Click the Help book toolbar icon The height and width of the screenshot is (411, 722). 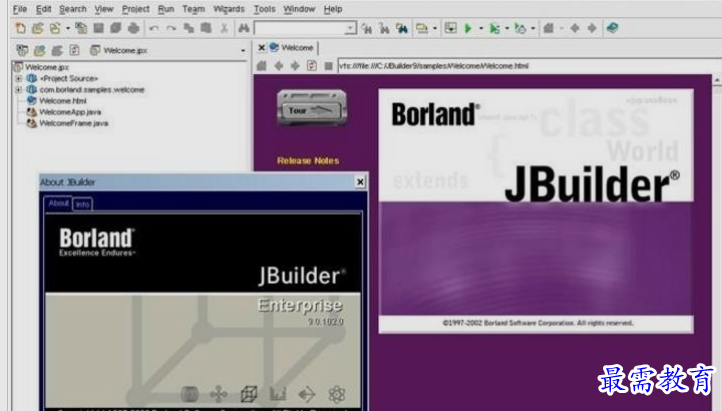click(612, 28)
